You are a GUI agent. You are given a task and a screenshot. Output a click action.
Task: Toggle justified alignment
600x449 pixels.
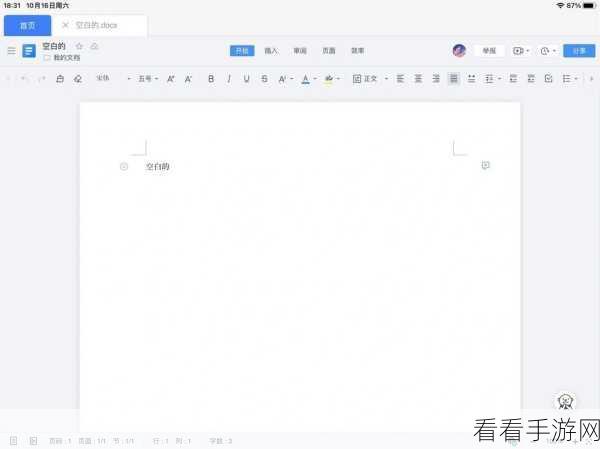point(453,79)
